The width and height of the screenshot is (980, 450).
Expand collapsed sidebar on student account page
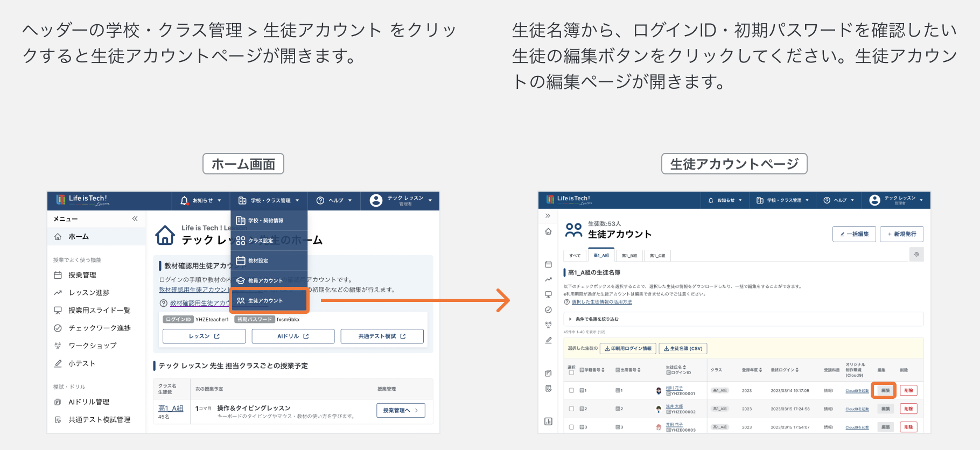coord(548,216)
